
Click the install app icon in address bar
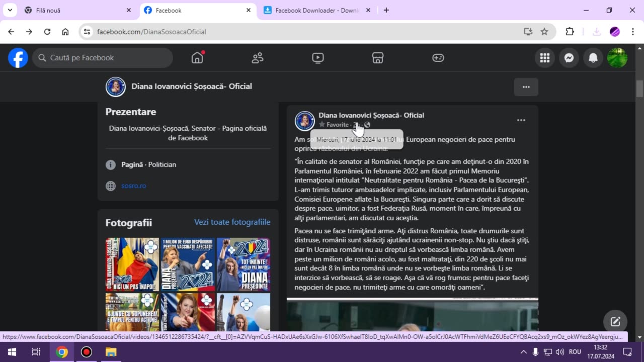pyautogui.click(x=528, y=32)
